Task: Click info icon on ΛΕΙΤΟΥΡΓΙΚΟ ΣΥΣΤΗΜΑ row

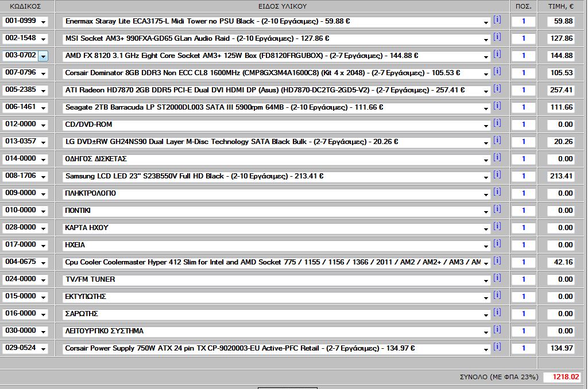Action: click(x=497, y=330)
